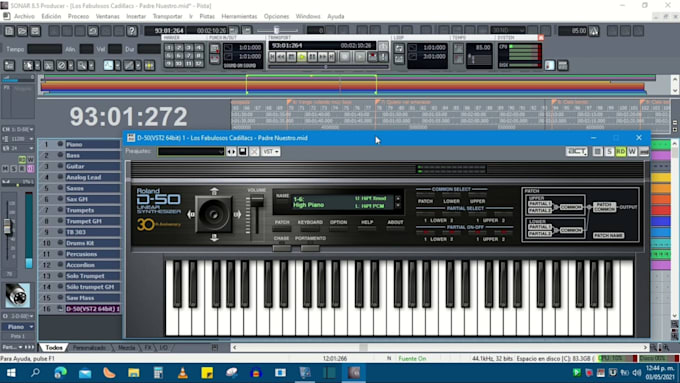This screenshot has width=680, height=383.
Task: Click the D-50 joystick up arrow
Action: point(214,191)
